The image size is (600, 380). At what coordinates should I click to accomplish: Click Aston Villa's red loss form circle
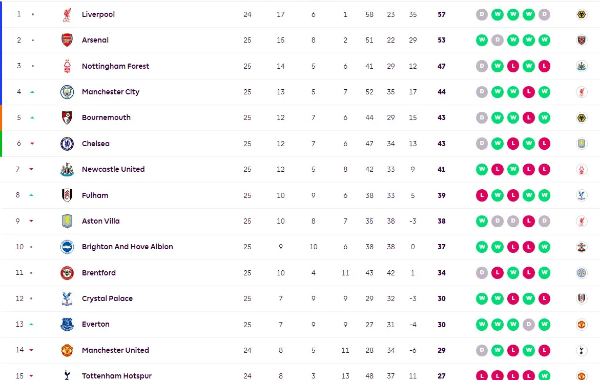[528, 221]
